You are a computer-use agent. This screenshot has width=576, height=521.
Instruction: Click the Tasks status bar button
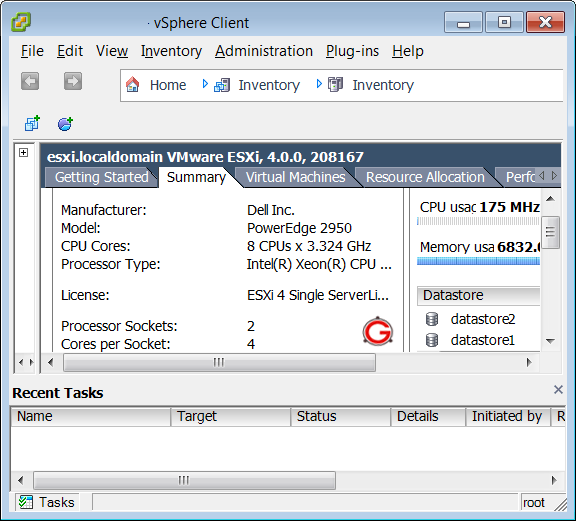[47, 502]
